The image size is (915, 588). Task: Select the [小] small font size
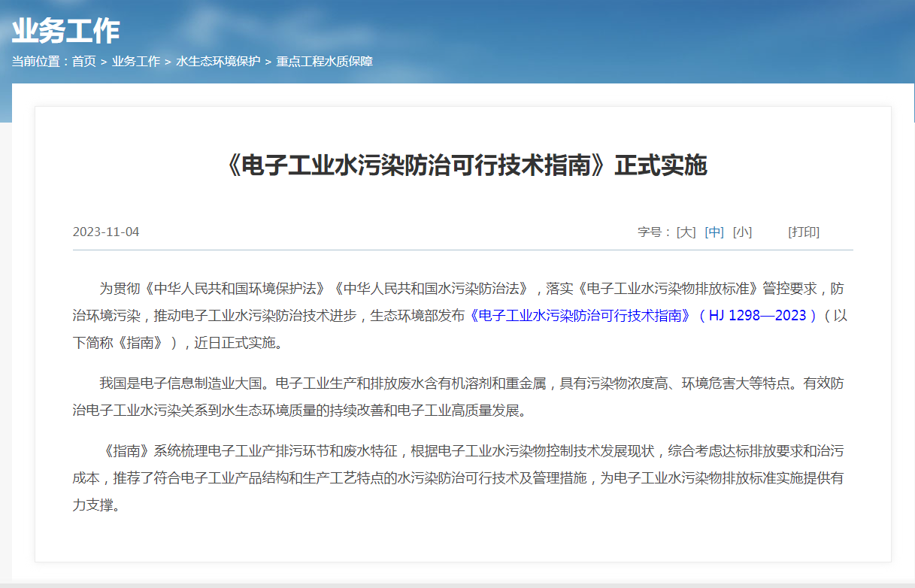click(742, 232)
